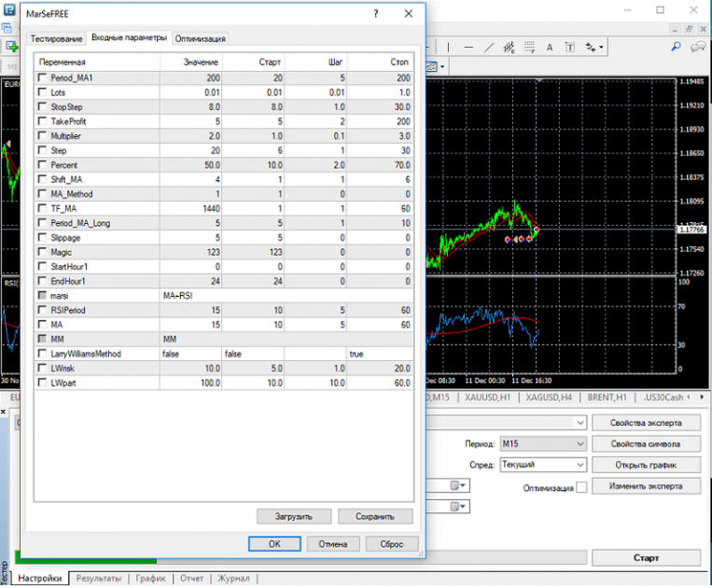Viewport: 712px width, 588px height.
Task: Toggle the Оптимизация checkbox in tester
Action: (x=581, y=487)
